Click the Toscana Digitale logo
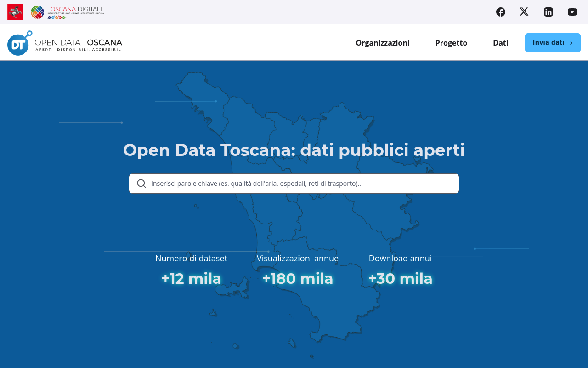Image resolution: width=588 pixels, height=368 pixels. coord(68,12)
